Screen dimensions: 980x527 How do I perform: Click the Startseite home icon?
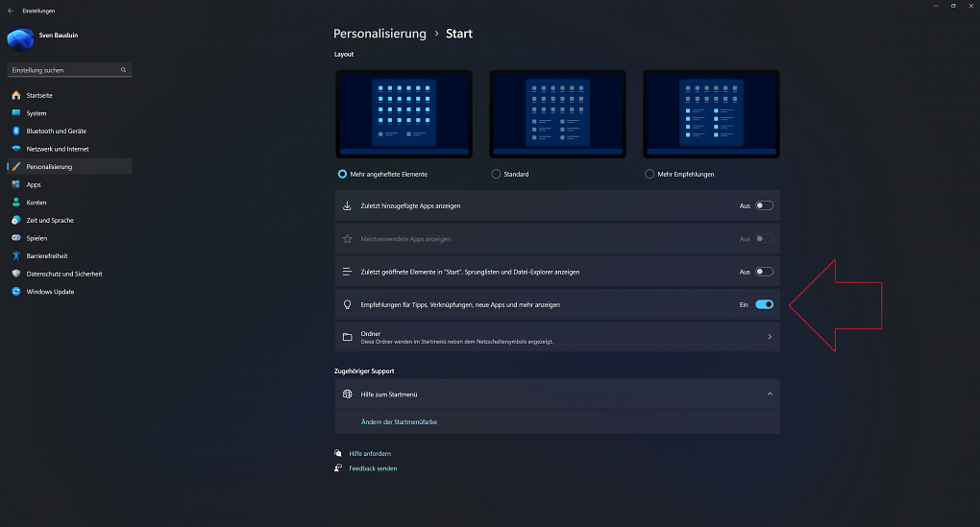[16, 95]
